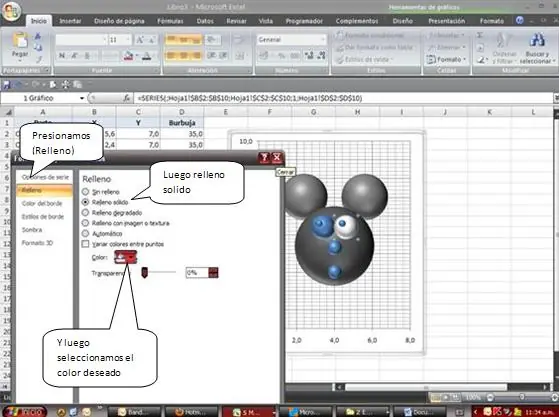Select the Sin relleno radio button
559x417 pixels.
click(86, 192)
